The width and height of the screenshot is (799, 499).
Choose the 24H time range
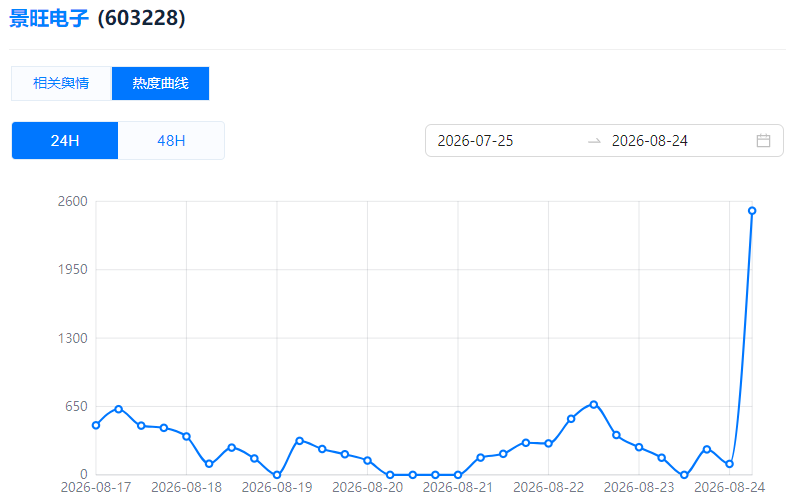[x=65, y=141]
